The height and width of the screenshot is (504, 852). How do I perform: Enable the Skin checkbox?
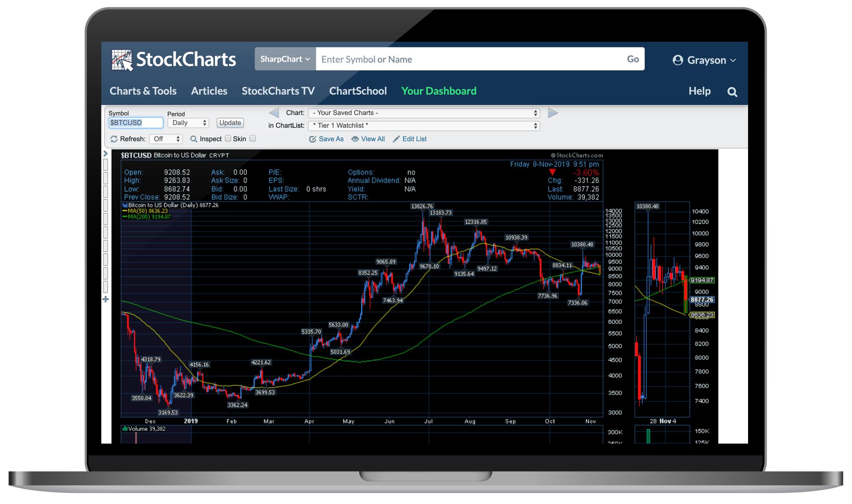(x=253, y=138)
